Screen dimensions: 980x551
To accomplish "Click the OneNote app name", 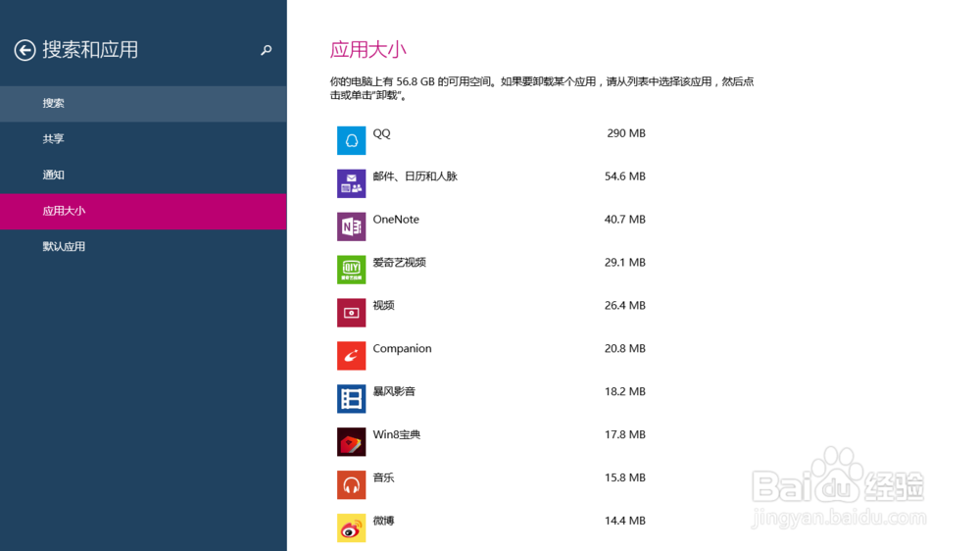I will click(x=396, y=220).
